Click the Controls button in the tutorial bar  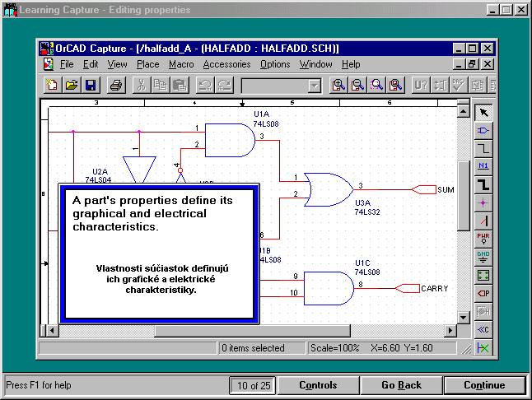point(318,385)
